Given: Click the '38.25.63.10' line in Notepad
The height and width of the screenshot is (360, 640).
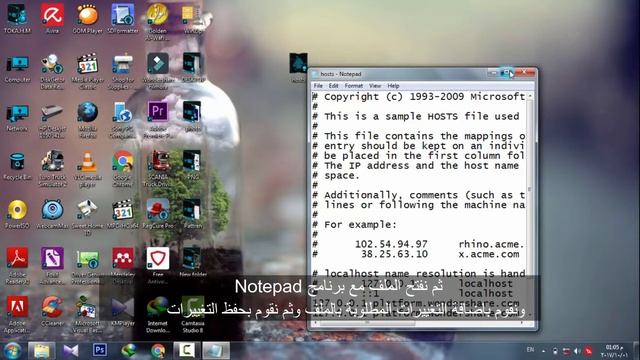Looking at the screenshot, I should [x=416, y=254].
